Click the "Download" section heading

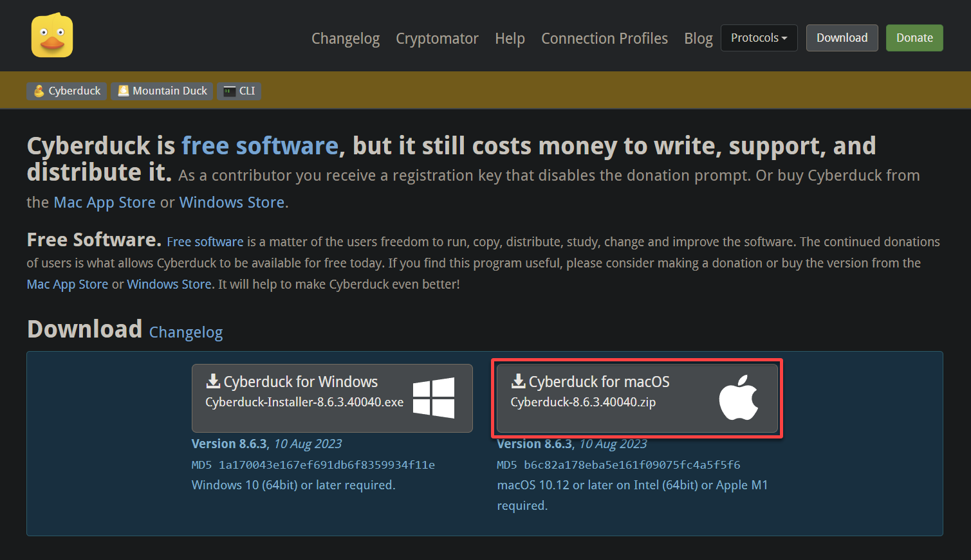pyautogui.click(x=84, y=329)
